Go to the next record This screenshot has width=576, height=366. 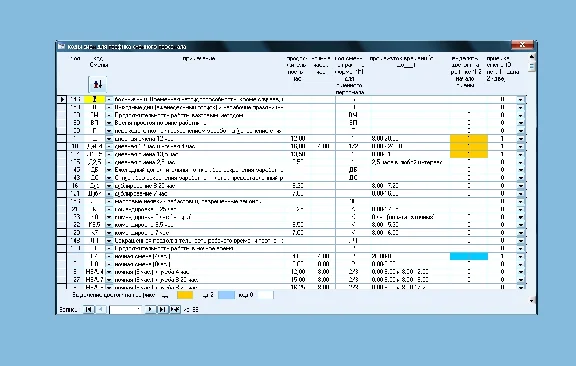coord(150,309)
